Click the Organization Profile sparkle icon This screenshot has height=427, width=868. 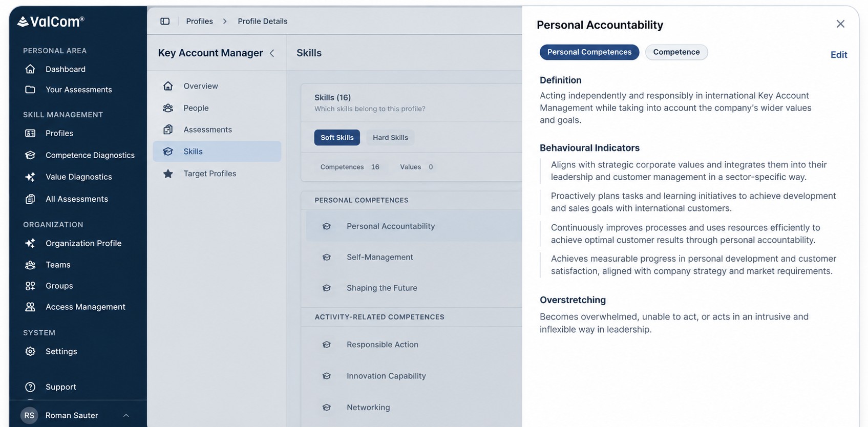[30, 243]
